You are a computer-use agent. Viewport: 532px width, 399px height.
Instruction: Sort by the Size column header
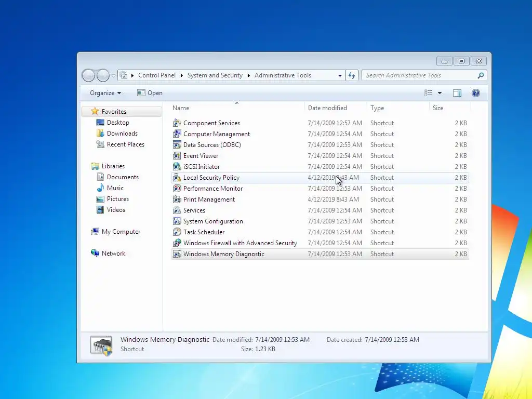[x=450, y=108]
